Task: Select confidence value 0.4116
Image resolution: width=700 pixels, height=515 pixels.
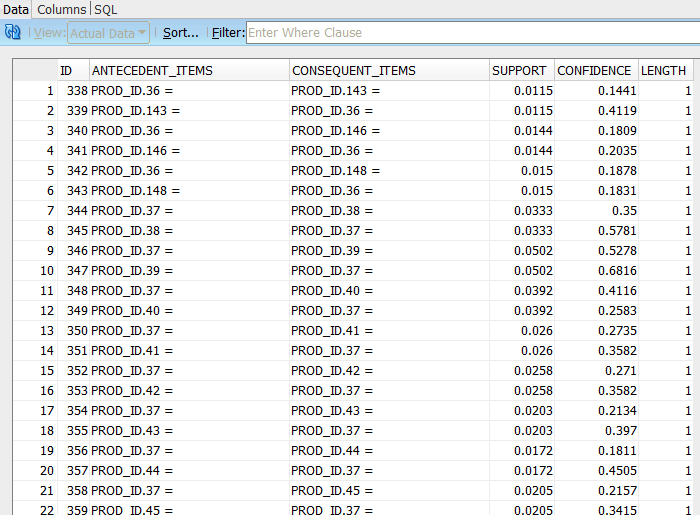Action: coord(596,291)
